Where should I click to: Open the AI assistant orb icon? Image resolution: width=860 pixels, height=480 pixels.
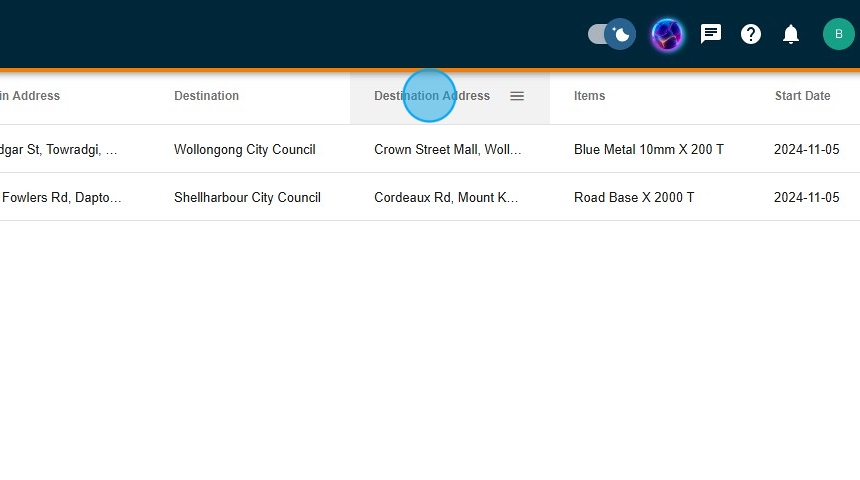(667, 35)
